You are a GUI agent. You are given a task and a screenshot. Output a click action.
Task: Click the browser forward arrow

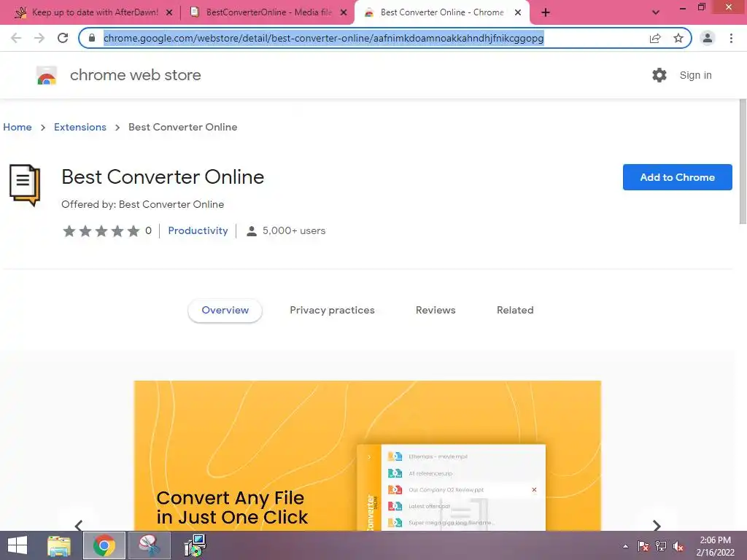[39, 38]
